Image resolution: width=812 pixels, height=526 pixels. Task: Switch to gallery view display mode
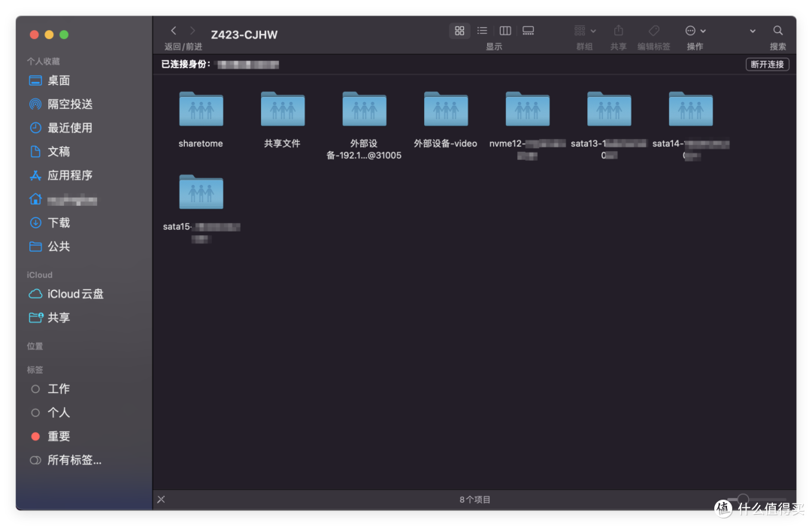[x=528, y=30]
